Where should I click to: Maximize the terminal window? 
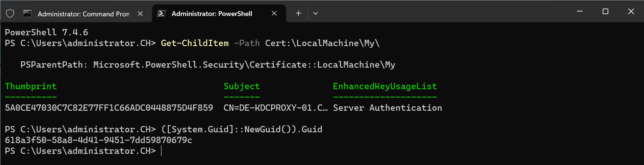[605, 12]
